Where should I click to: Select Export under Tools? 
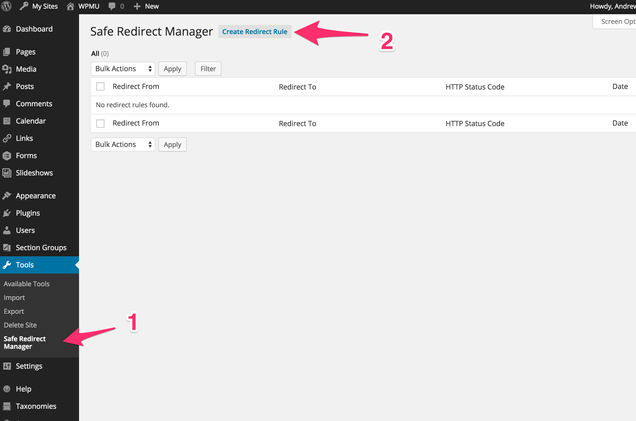14,311
